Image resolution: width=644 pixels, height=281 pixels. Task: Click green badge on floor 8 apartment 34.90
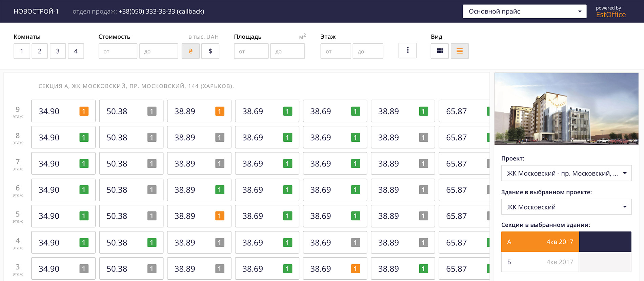(84, 137)
